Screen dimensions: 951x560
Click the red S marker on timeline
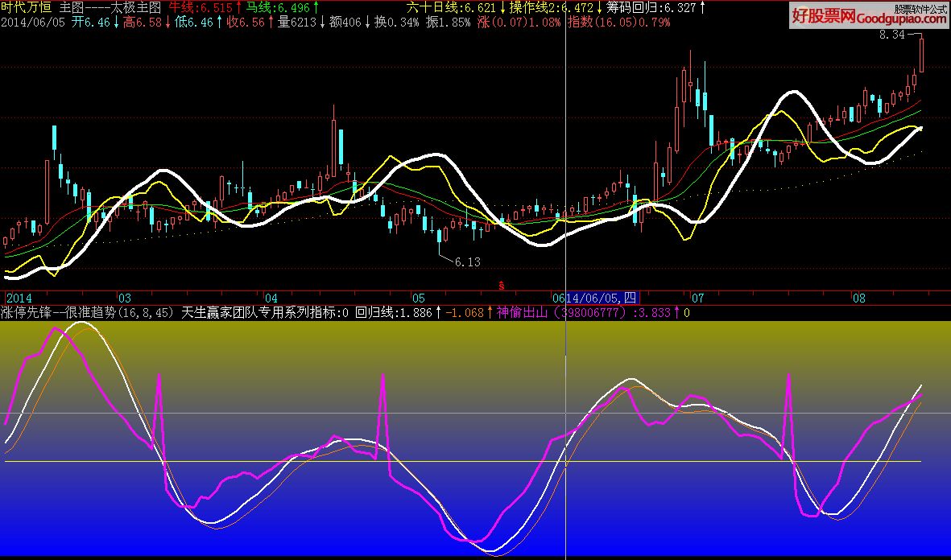pos(502,286)
